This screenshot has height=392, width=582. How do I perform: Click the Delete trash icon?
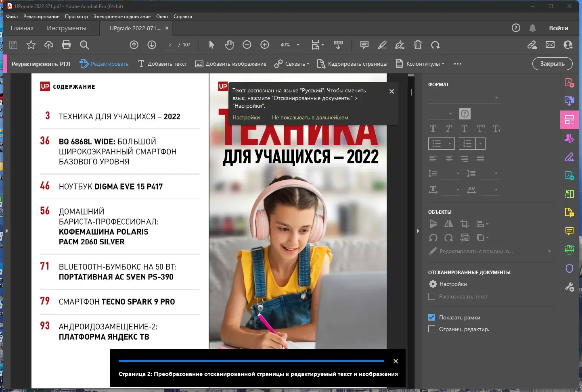(x=418, y=45)
